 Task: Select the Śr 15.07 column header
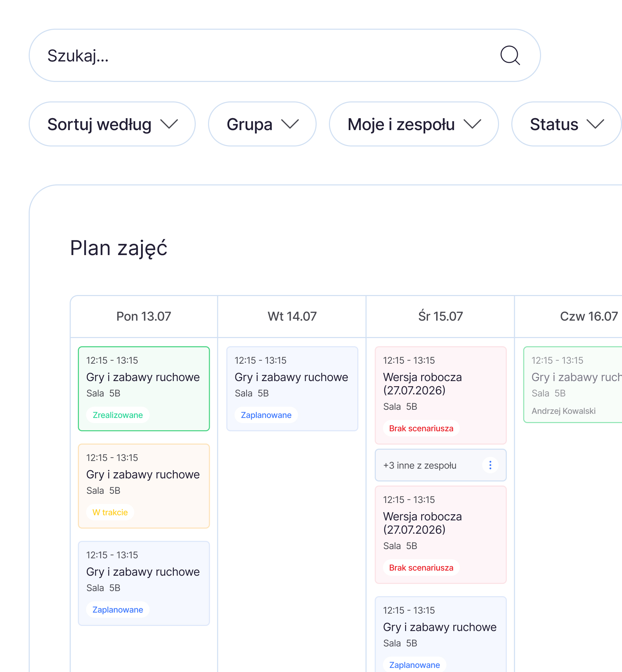(x=441, y=316)
